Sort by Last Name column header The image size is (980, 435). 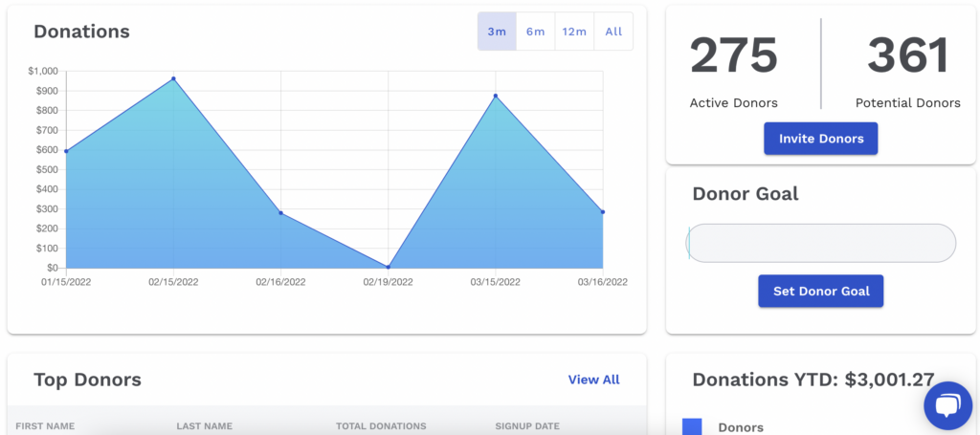(205, 425)
